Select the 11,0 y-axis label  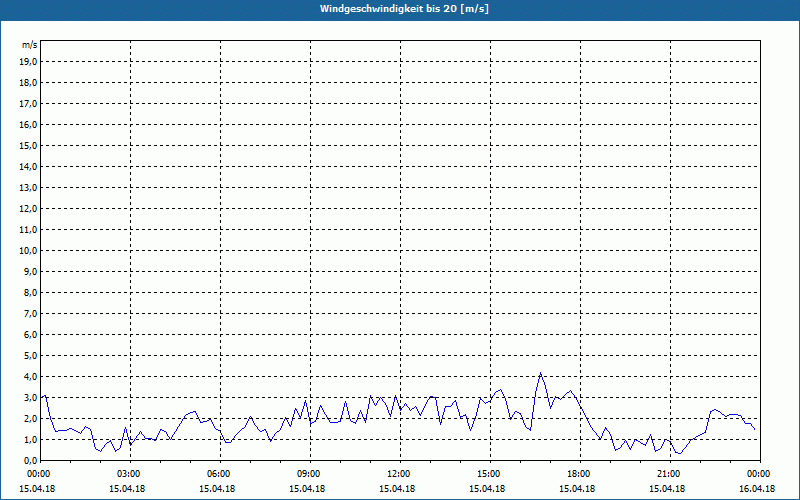pyautogui.click(x=28, y=230)
